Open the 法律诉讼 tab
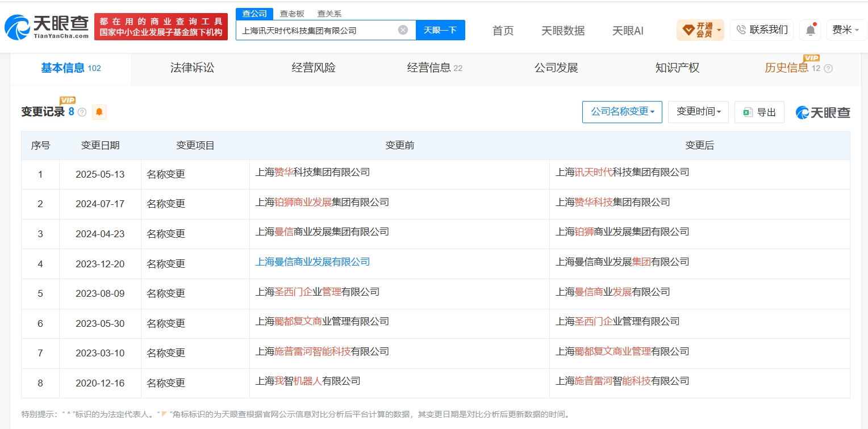This screenshot has width=868, height=429. pos(192,68)
